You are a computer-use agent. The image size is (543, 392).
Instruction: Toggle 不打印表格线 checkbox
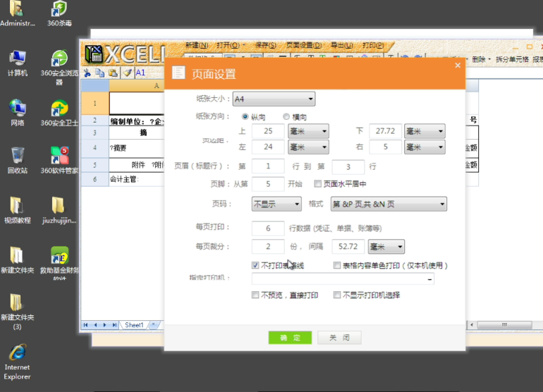click(x=255, y=266)
